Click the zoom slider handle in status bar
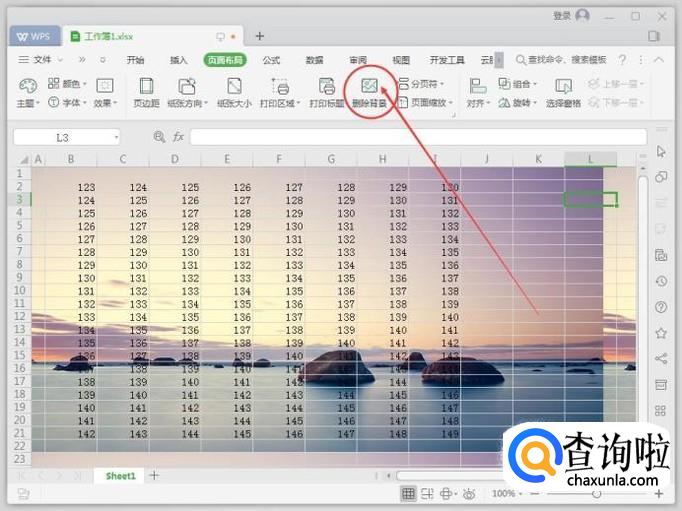Screen dimensions: 682x511 [597, 493]
